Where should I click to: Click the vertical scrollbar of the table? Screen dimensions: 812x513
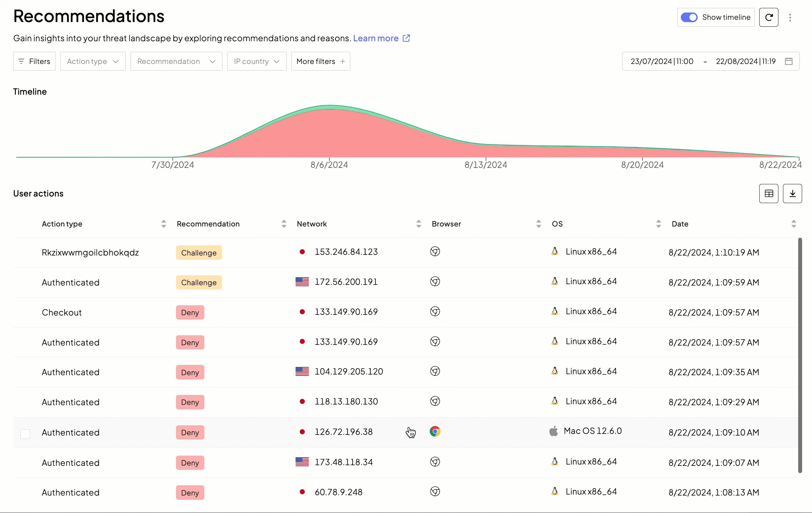point(799,355)
